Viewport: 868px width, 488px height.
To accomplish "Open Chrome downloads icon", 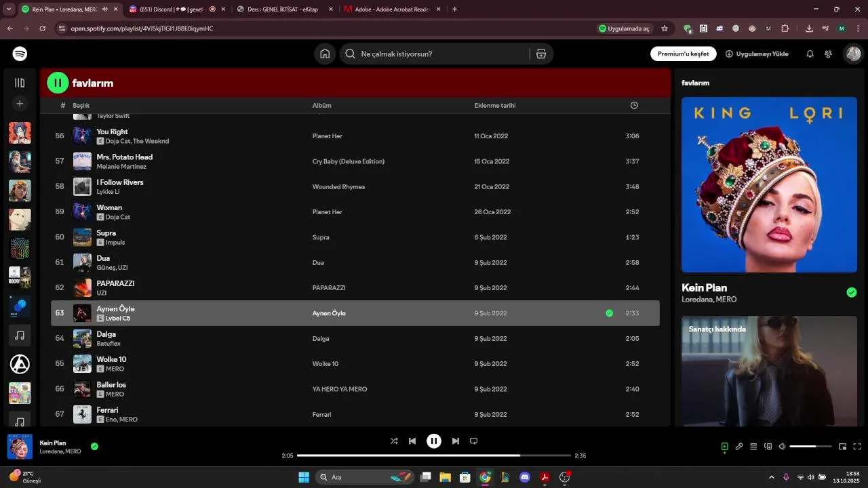I will [x=809, y=28].
